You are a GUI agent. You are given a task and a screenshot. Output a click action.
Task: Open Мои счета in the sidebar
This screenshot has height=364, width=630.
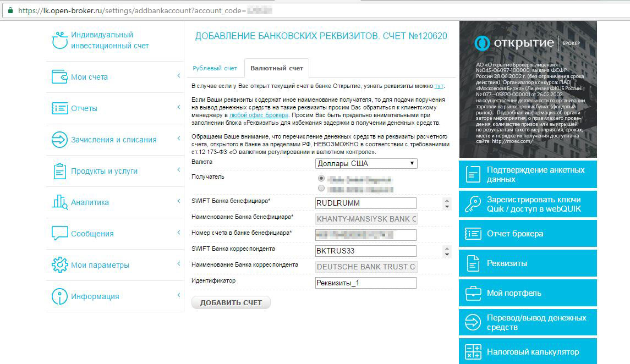pyautogui.click(x=89, y=77)
